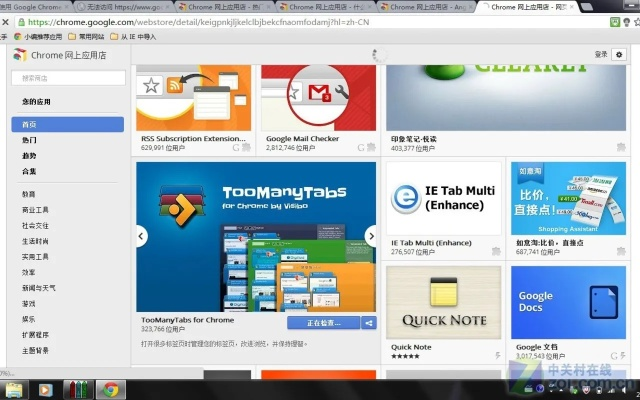Open Google Mail Checker thumbnail
This screenshot has width=640, height=400.
click(x=318, y=98)
